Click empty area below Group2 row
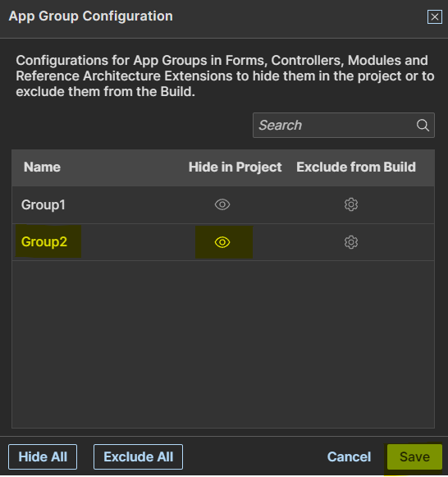Image resolution: width=448 pixels, height=477 pixels. (x=223, y=344)
